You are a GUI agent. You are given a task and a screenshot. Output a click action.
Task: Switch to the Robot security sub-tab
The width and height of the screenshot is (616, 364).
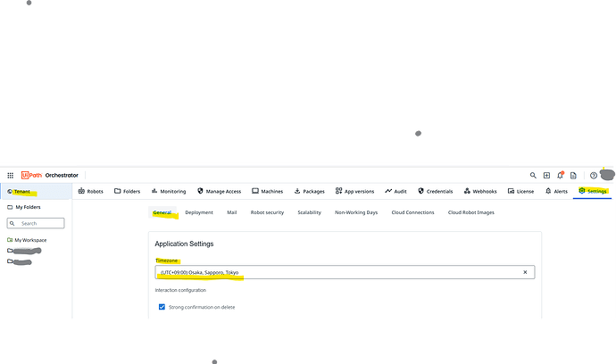[x=267, y=212]
